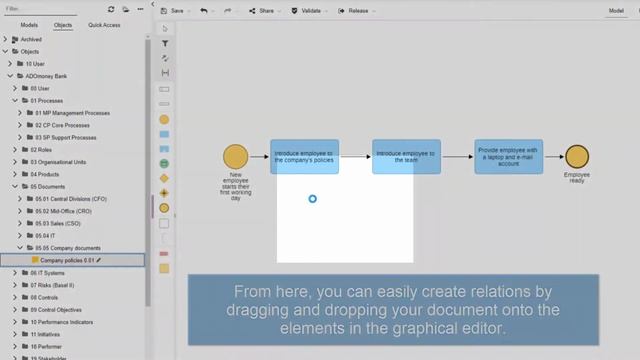Collapse the Objects root folder
Screen dimensions: 640x360
pyautogui.click(x=5, y=51)
